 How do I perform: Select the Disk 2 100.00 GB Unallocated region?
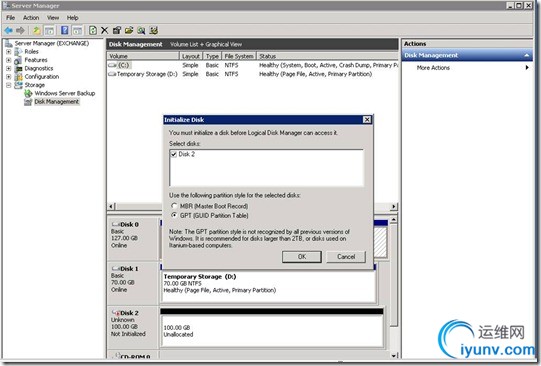pos(272,328)
